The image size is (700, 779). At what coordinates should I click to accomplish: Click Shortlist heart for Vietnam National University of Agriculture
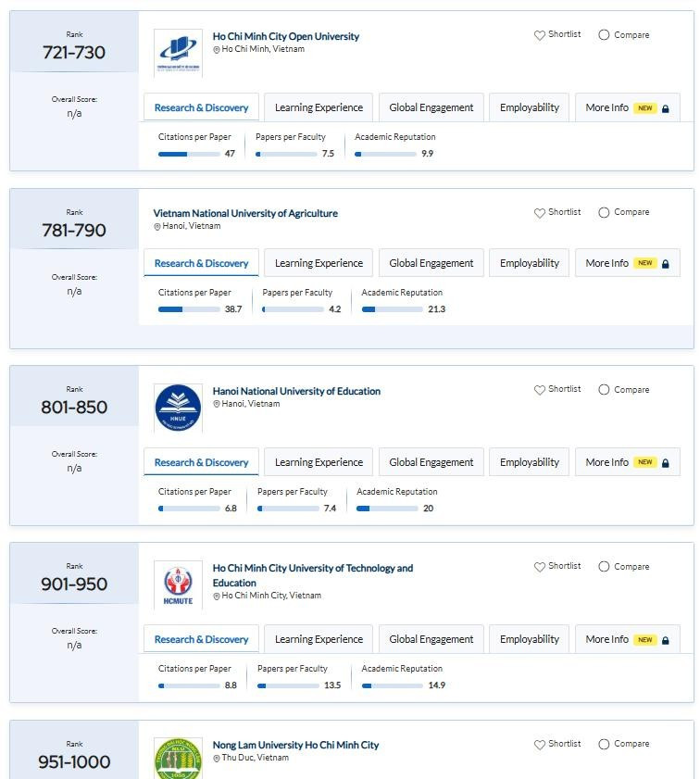point(540,213)
